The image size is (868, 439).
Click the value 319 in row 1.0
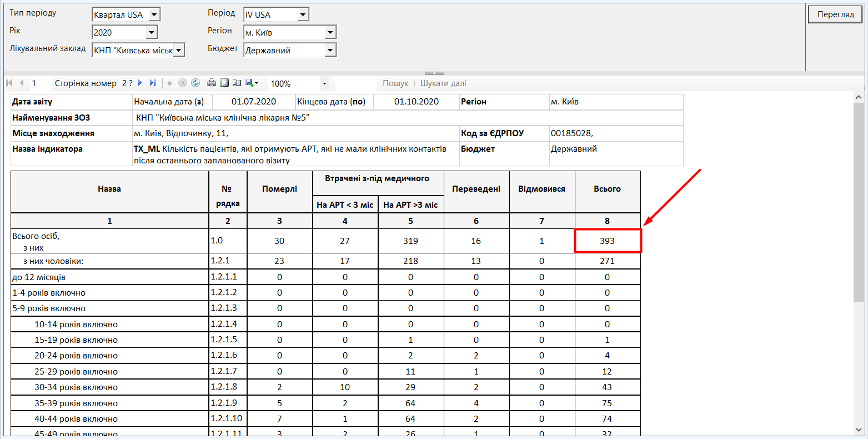[410, 241]
